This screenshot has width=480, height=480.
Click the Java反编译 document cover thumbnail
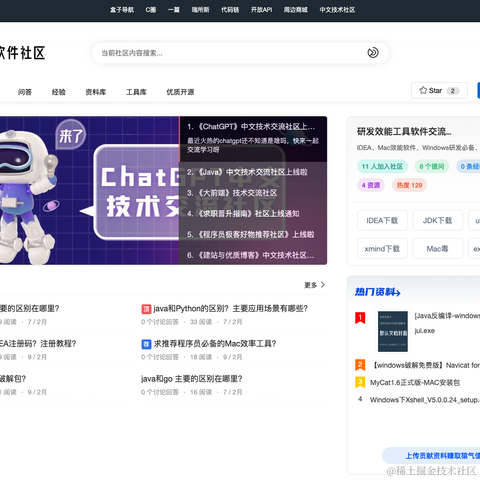tap(393, 331)
